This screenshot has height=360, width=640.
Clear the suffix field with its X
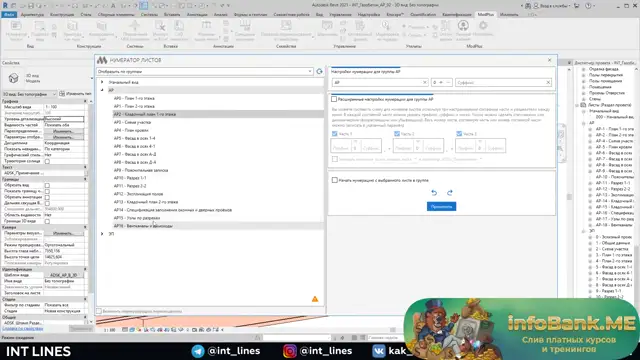[548, 82]
